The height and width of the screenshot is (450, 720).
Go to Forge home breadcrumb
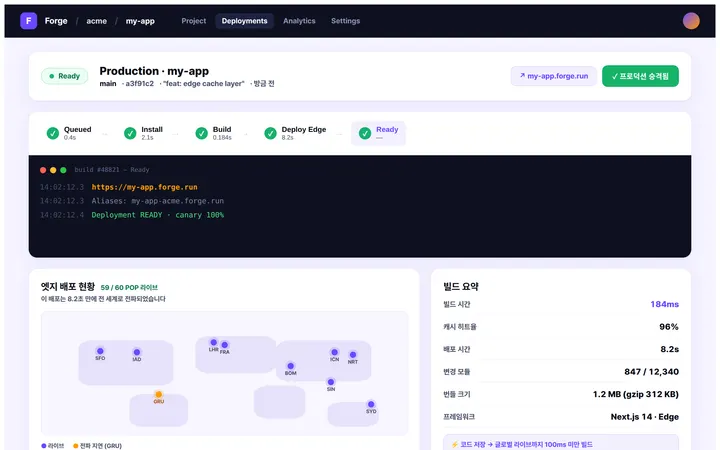[x=56, y=21]
